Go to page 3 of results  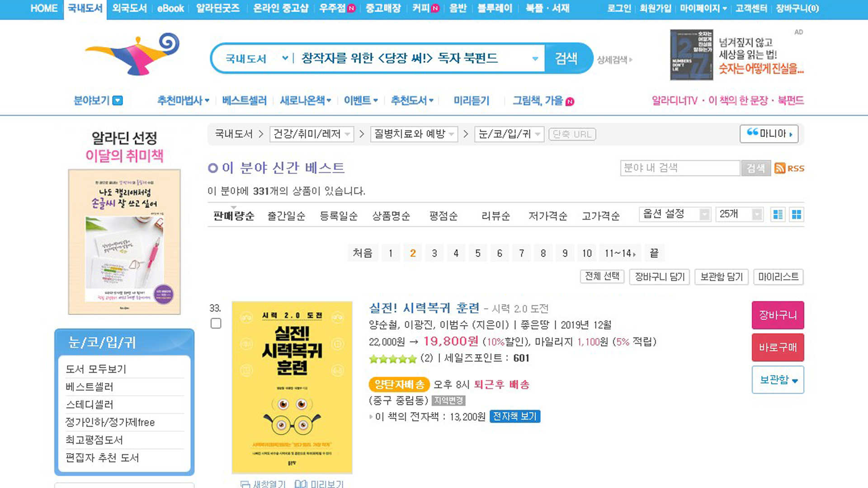click(434, 253)
